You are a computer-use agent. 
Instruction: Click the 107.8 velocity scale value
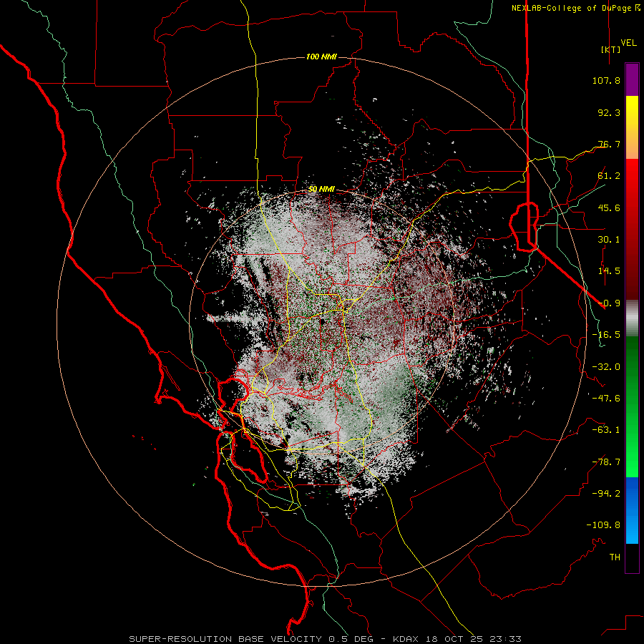[606, 80]
